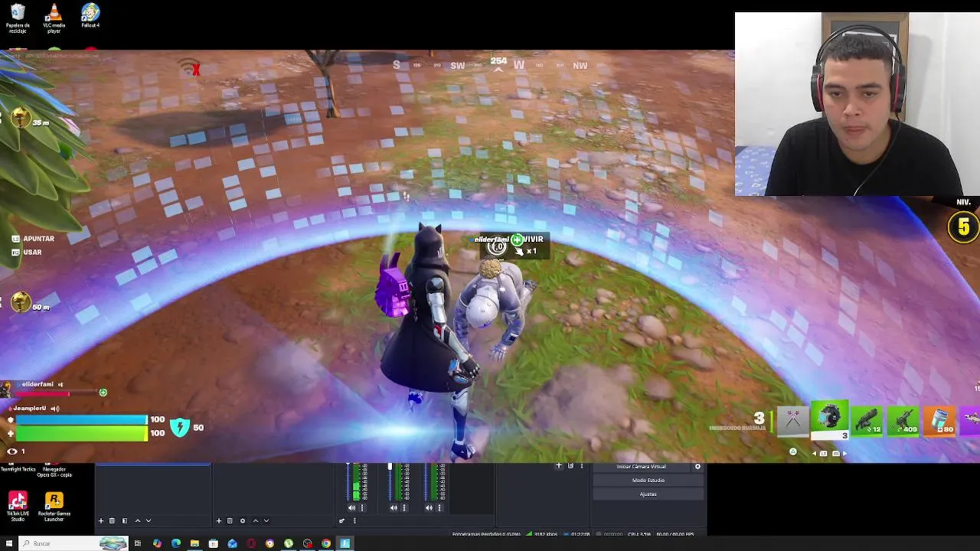Viewport: 980px width, 551px height.
Task: Open second audio channel options menu
Action: (x=404, y=507)
